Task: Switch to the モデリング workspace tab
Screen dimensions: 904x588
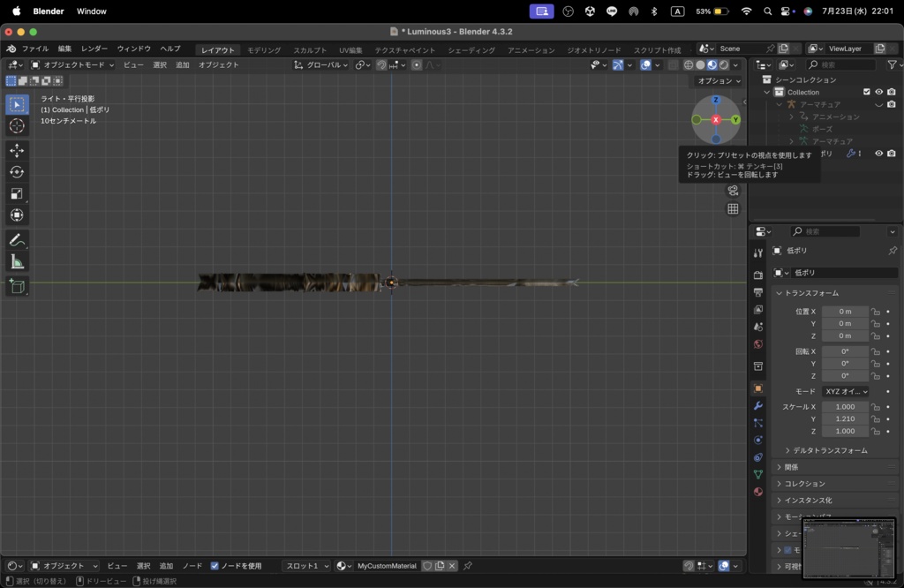Action: 264,50
